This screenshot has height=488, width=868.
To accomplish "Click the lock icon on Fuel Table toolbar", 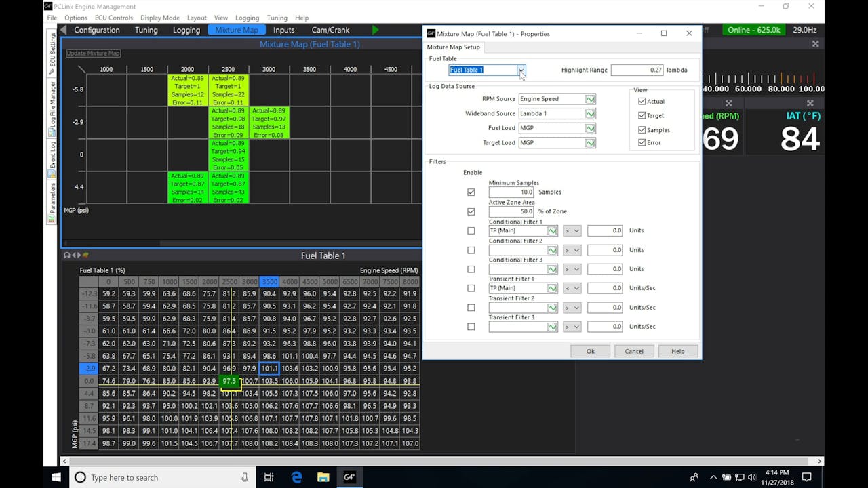I will 66,256.
